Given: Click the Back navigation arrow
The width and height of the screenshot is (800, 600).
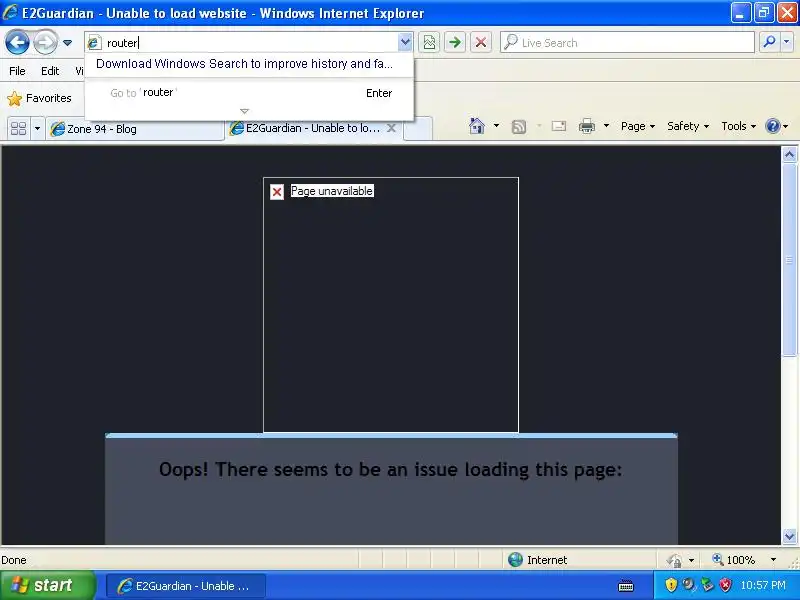Looking at the screenshot, I should coord(17,42).
